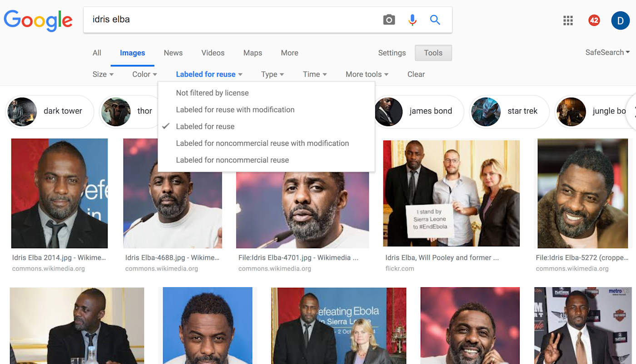
Task: Click the thor suggestion chip image
Action: [x=116, y=112]
